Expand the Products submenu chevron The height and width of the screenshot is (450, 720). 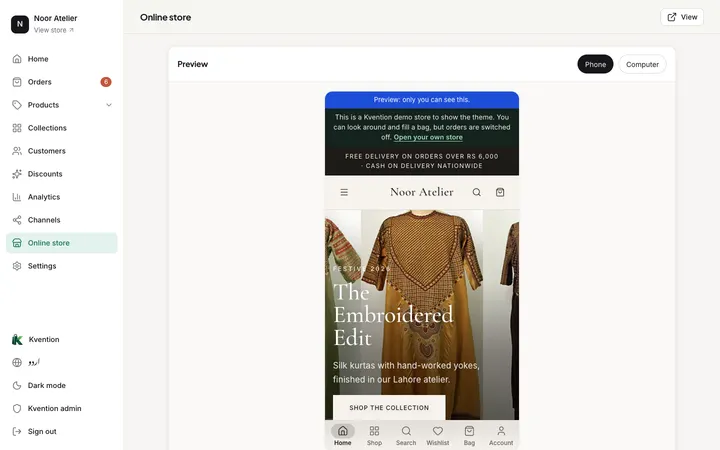point(109,105)
